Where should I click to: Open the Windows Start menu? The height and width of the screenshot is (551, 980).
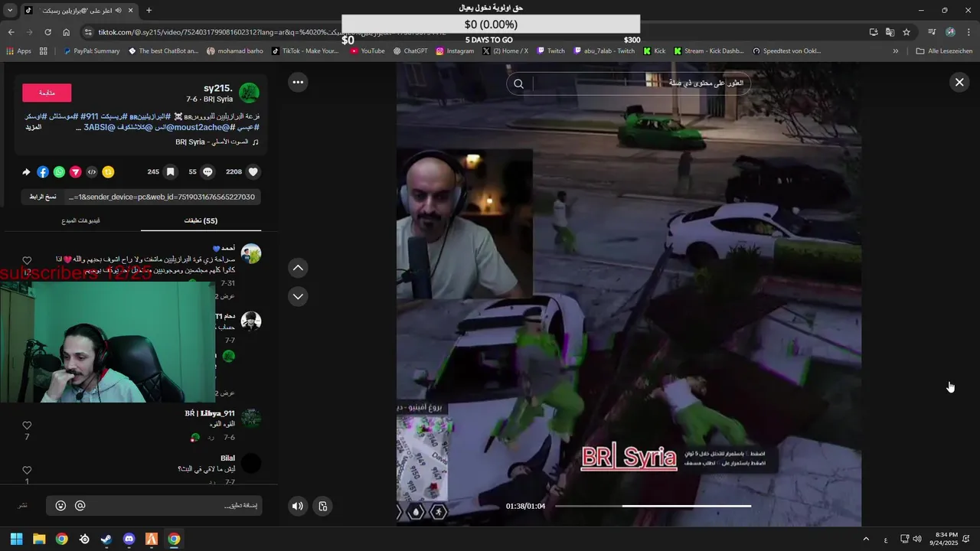tap(16, 539)
